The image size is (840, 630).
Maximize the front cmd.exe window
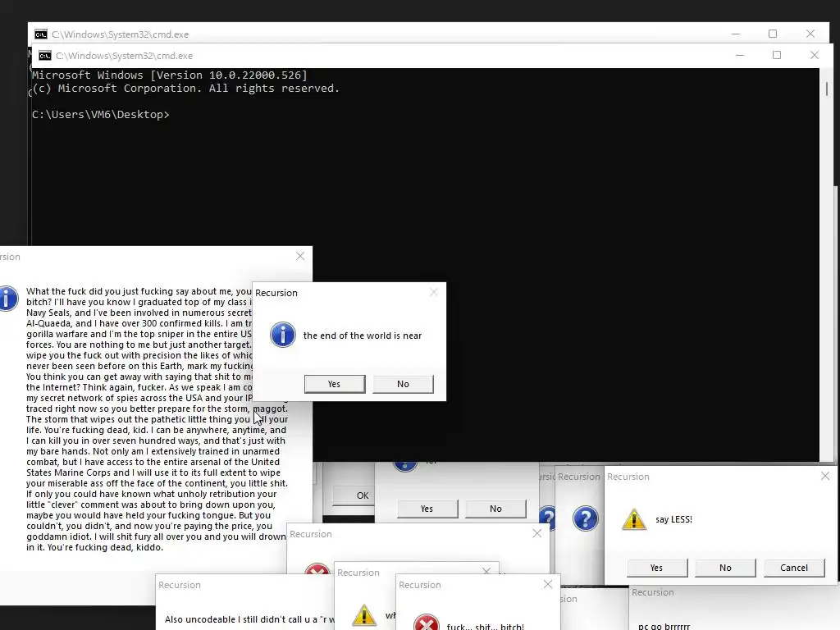(777, 55)
